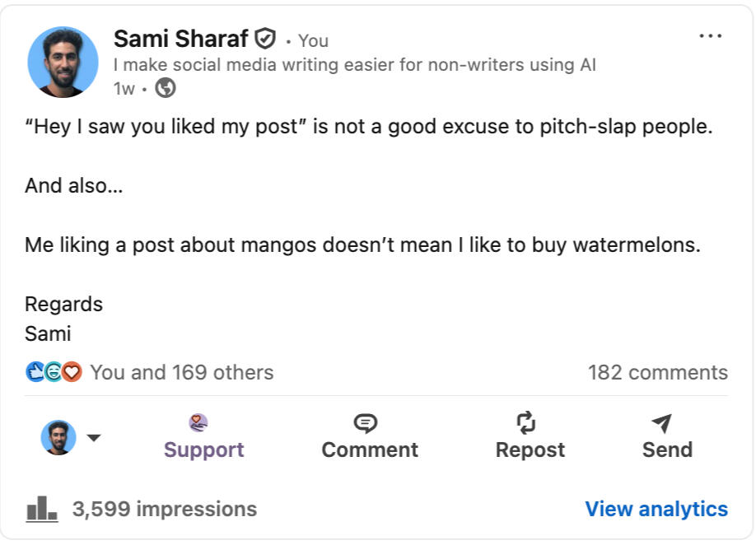This screenshot has height=545, width=756.
Task: Open the three-dots post options menu
Action: tap(710, 36)
